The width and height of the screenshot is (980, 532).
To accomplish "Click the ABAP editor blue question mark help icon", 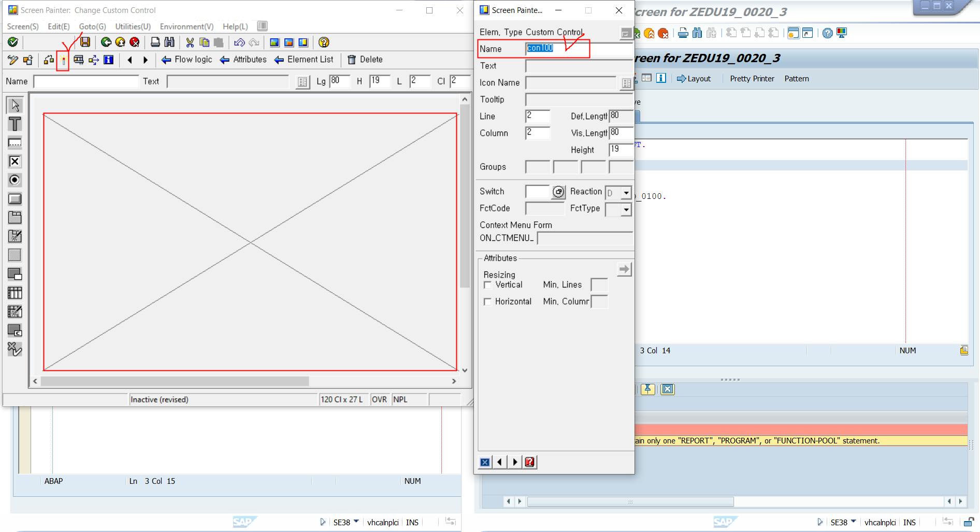I will pos(828,33).
